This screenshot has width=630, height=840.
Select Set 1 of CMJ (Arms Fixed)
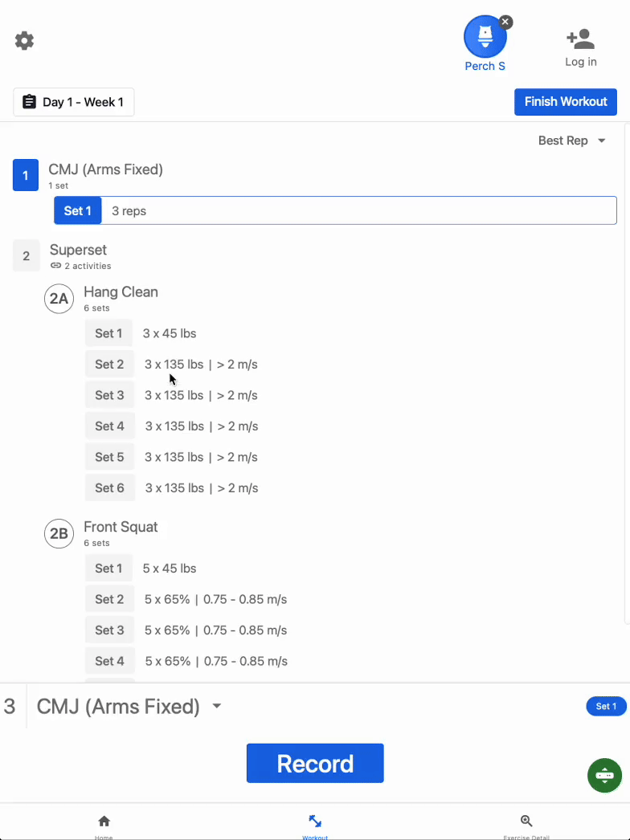point(335,210)
